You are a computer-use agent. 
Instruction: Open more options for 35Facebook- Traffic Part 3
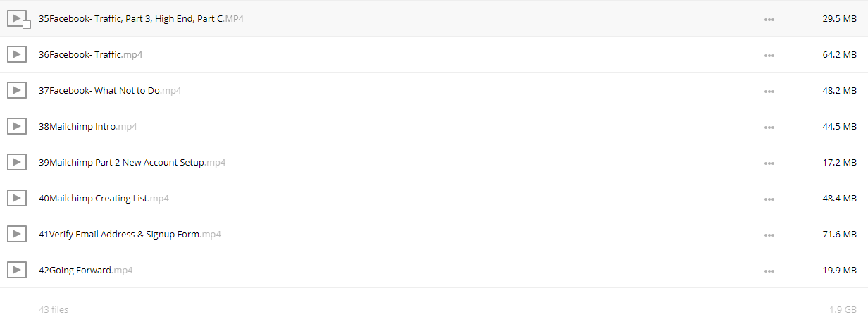pos(769,19)
